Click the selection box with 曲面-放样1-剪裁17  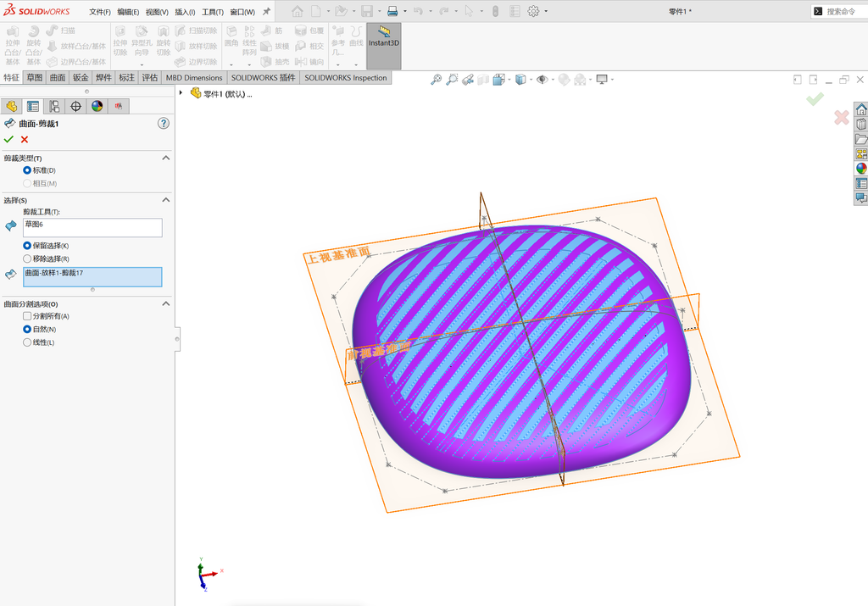(92, 276)
